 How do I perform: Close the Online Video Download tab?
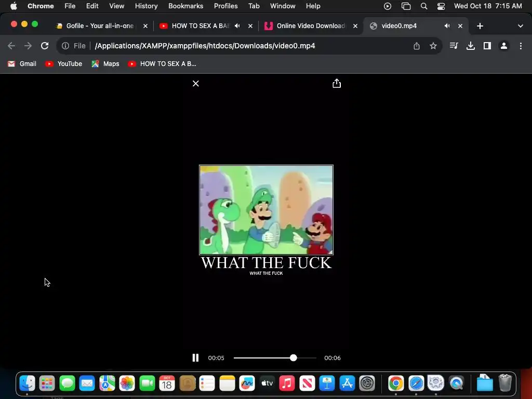click(x=355, y=26)
